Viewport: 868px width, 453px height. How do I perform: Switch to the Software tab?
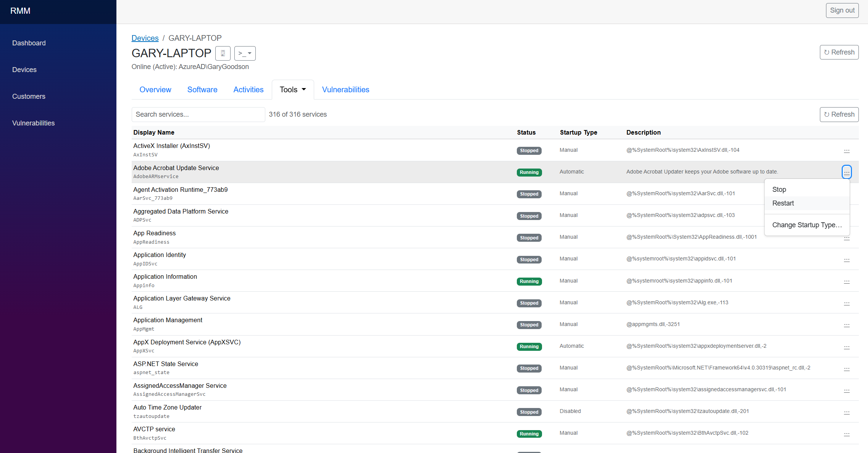coord(202,89)
